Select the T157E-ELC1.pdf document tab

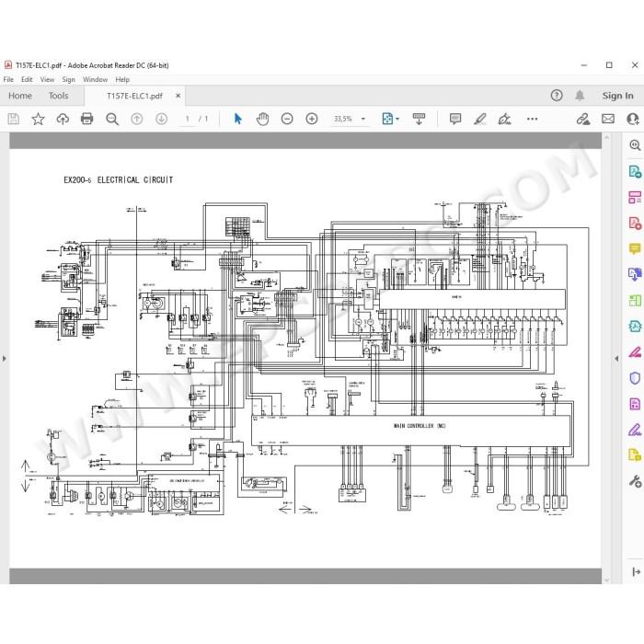pos(134,96)
